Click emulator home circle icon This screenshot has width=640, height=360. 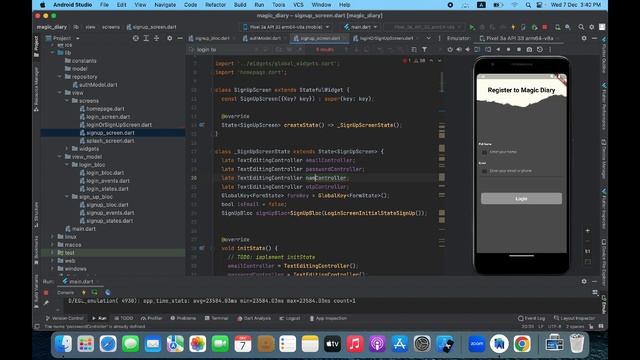(508, 49)
